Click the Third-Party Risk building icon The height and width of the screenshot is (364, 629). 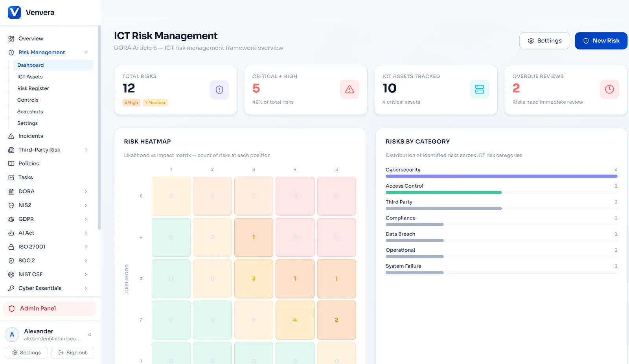tap(11, 150)
